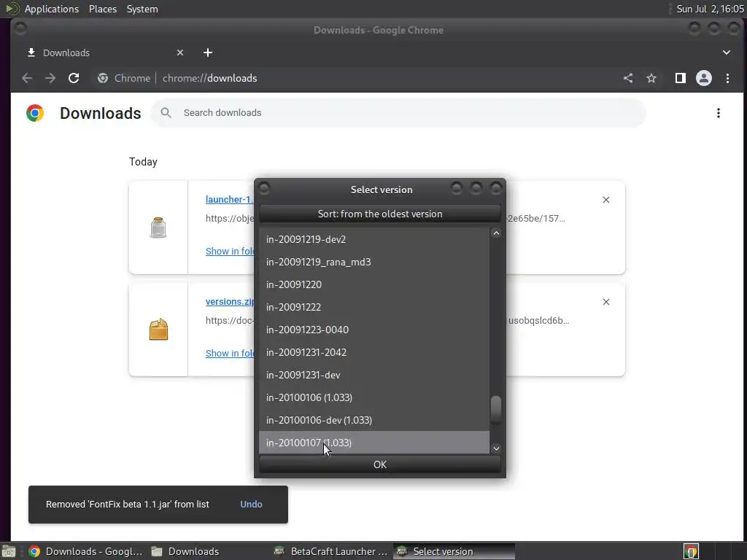The image size is (747, 560).
Task: Remove launcher download from list
Action: point(606,200)
